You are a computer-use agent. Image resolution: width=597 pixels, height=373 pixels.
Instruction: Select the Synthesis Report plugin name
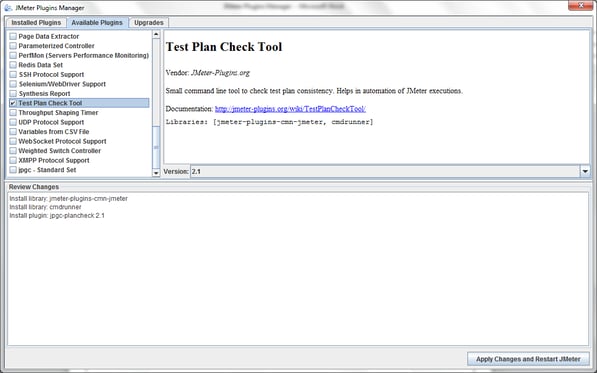(x=44, y=93)
